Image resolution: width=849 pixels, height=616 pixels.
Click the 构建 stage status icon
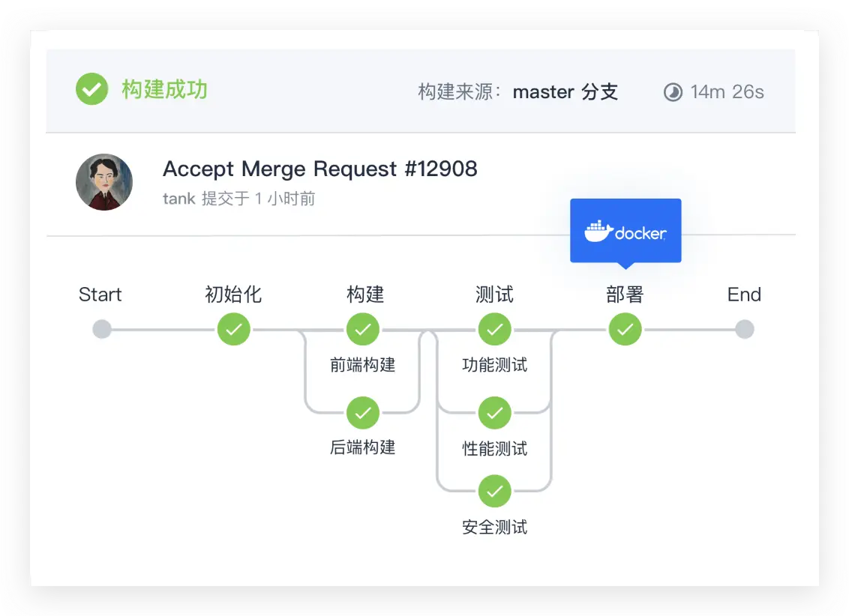click(364, 329)
